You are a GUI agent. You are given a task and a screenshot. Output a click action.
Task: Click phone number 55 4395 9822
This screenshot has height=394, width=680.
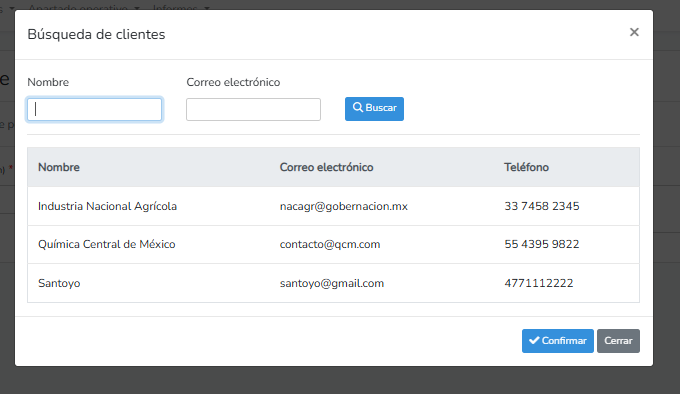tap(542, 244)
